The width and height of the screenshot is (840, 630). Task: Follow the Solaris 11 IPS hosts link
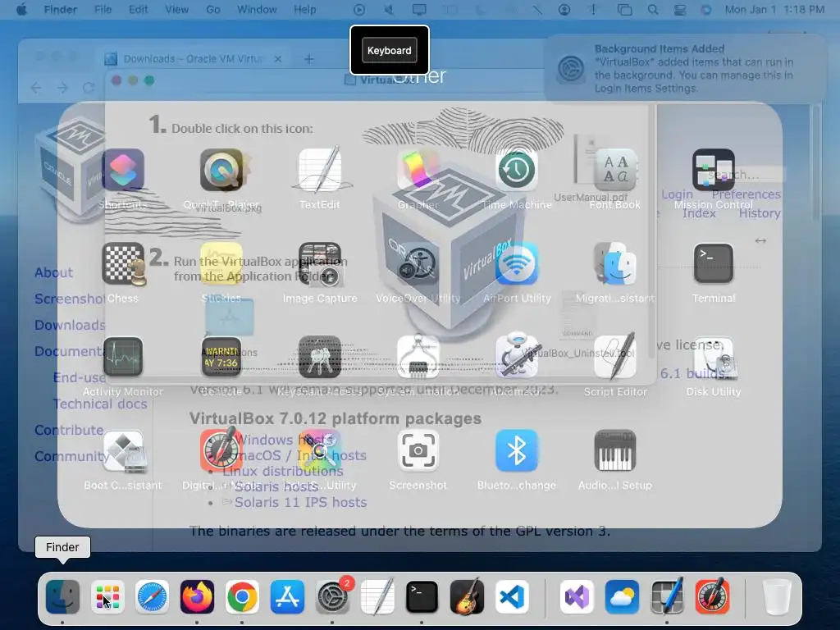pyautogui.click(x=300, y=503)
